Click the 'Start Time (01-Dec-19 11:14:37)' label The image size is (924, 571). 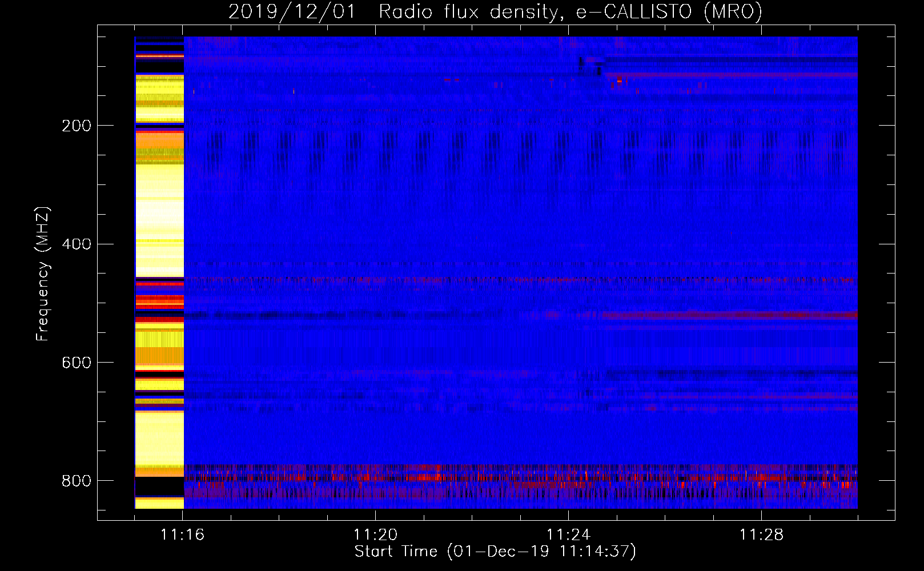pyautogui.click(x=495, y=552)
